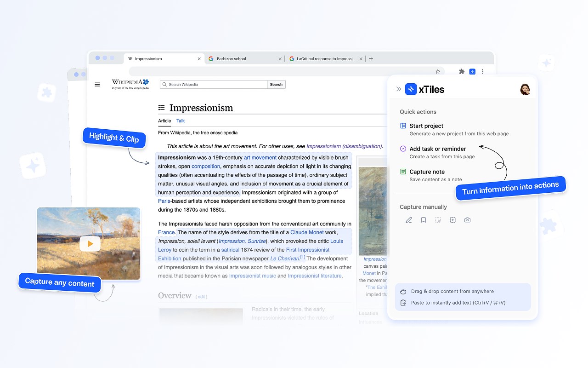Open the satirical link
588x368 pixels.
(x=230, y=250)
